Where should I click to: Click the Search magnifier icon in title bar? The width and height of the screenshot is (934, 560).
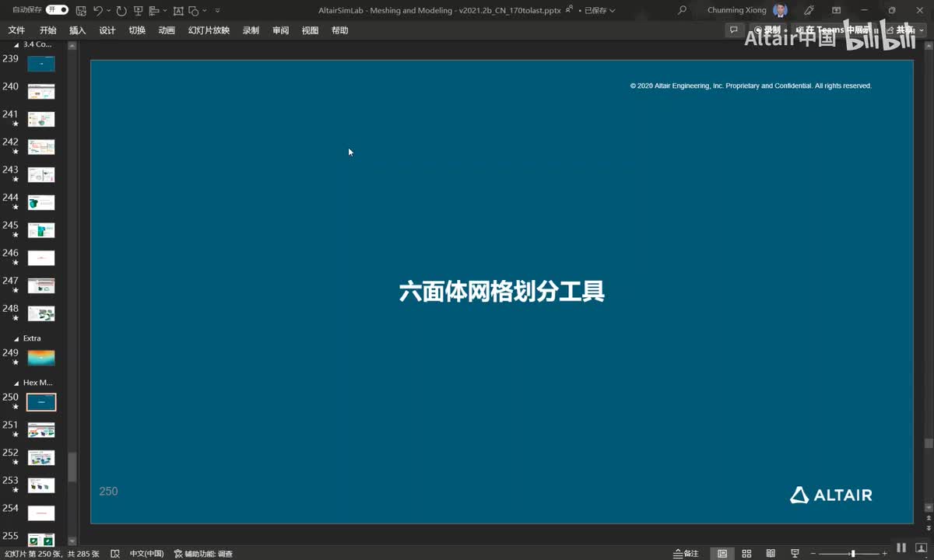point(683,11)
